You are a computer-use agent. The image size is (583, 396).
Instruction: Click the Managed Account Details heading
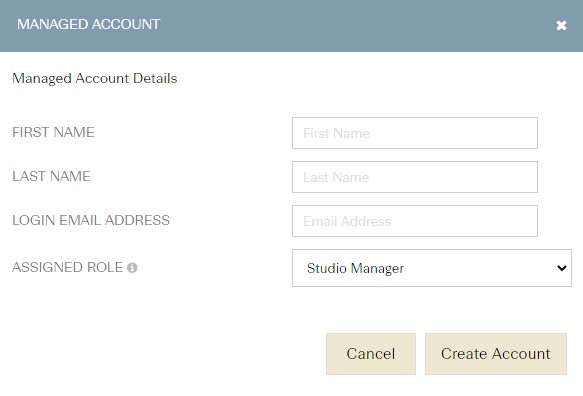point(95,78)
